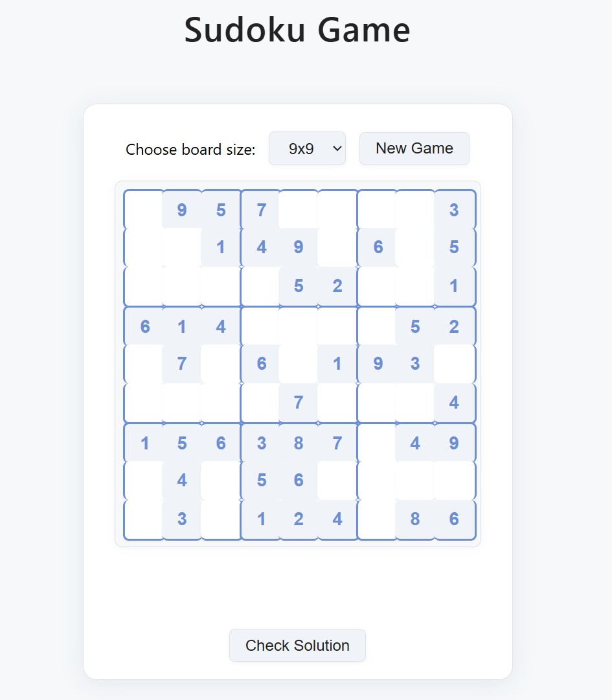
Task: Select the 4 ending row six
Action: click(x=453, y=402)
